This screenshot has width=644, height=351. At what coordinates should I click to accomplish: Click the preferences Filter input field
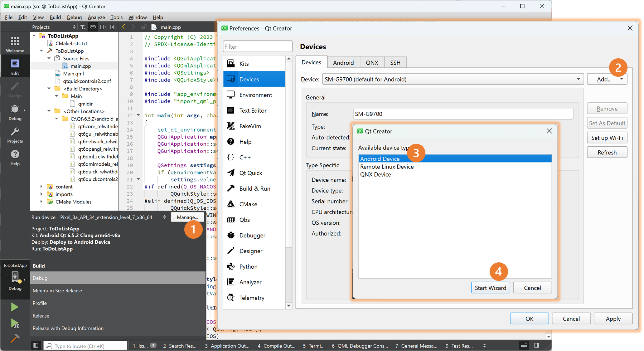pos(257,46)
